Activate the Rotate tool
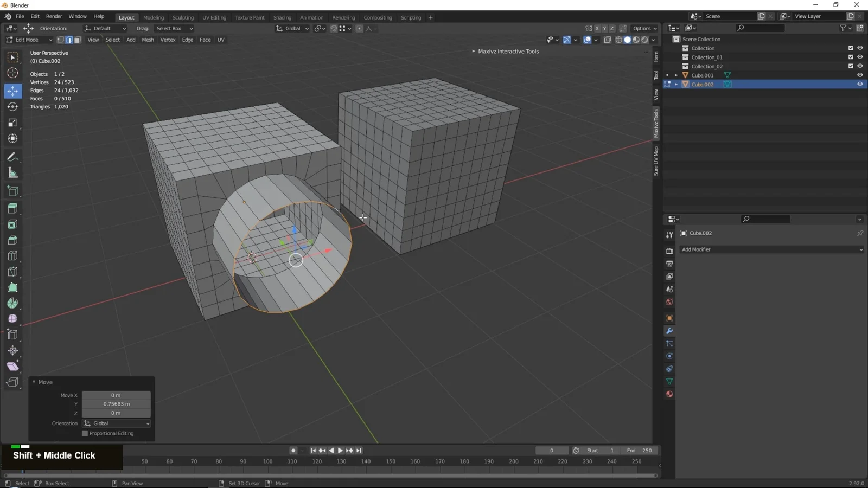Image resolution: width=868 pixels, height=488 pixels. (12, 107)
